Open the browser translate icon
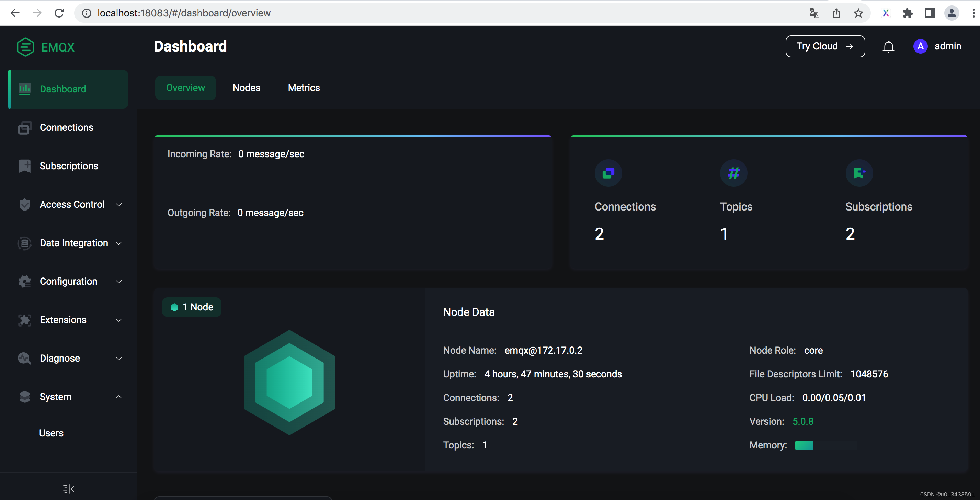Viewport: 980px width, 500px height. coord(814,13)
